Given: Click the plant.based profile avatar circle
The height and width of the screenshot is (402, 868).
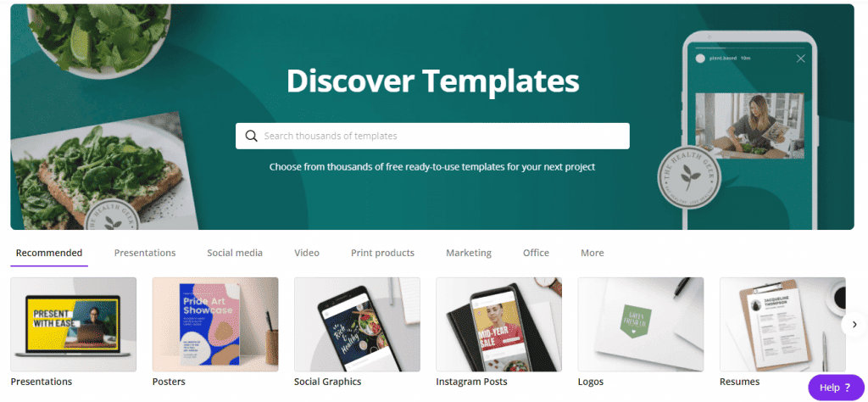Looking at the screenshot, I should click(x=700, y=59).
